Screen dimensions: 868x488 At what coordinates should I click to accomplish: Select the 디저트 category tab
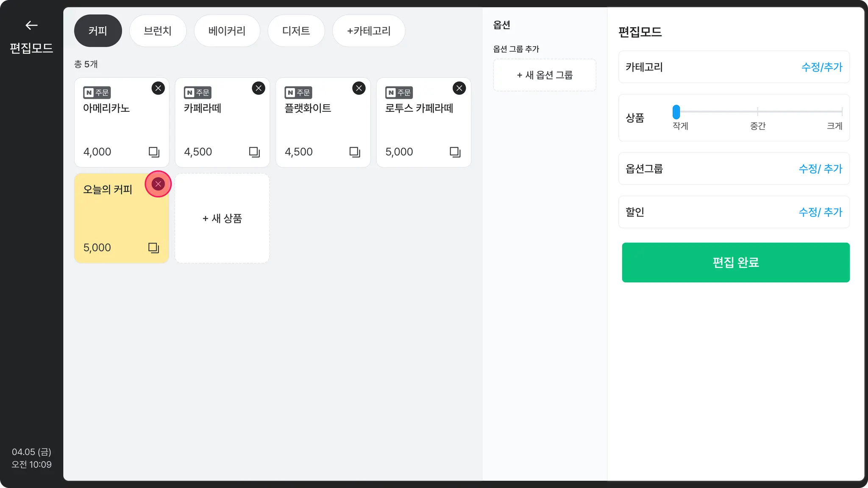click(296, 31)
